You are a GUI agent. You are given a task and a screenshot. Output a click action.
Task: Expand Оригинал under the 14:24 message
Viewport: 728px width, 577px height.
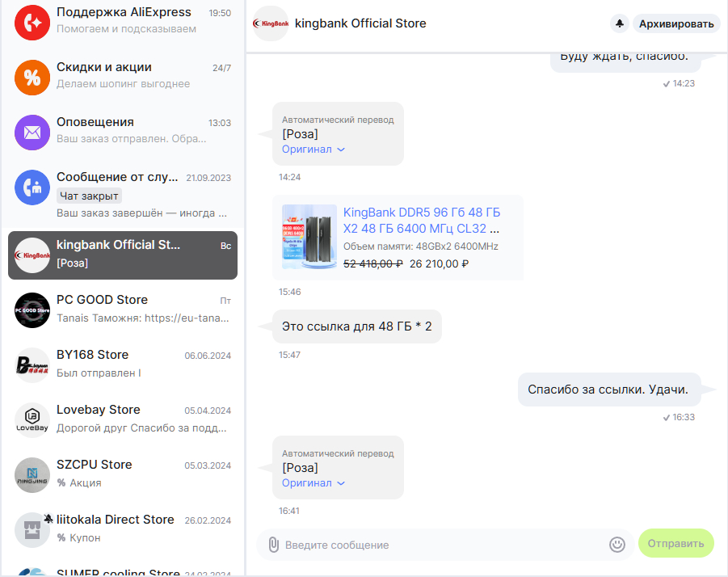[314, 150]
